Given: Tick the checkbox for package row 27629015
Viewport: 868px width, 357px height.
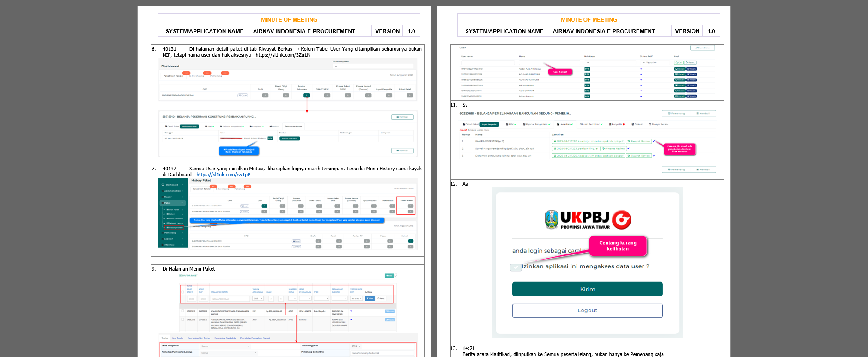Looking at the screenshot, I should tap(182, 311).
